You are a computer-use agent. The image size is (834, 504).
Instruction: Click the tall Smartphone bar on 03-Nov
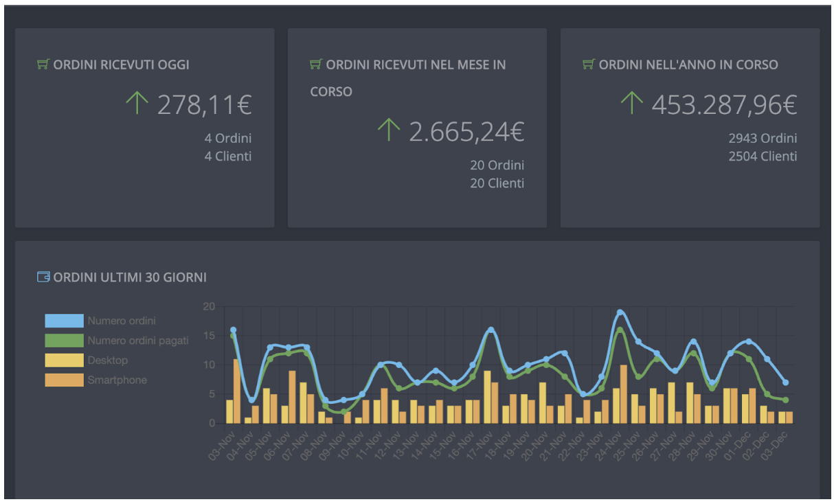(237, 391)
